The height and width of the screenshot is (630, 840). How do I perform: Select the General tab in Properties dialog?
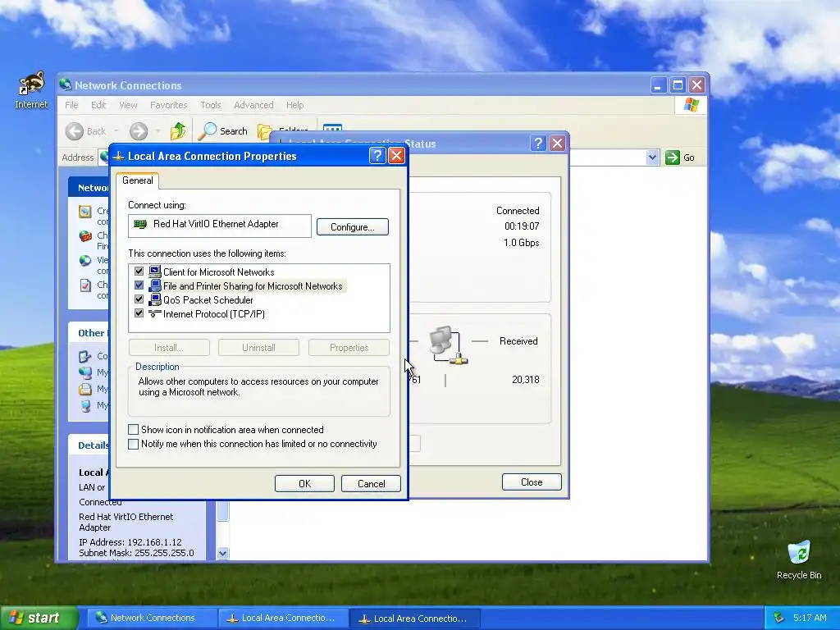click(x=137, y=180)
